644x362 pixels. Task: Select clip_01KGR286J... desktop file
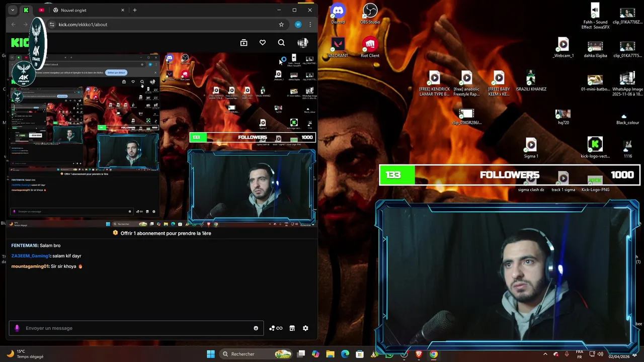pyautogui.click(x=466, y=117)
